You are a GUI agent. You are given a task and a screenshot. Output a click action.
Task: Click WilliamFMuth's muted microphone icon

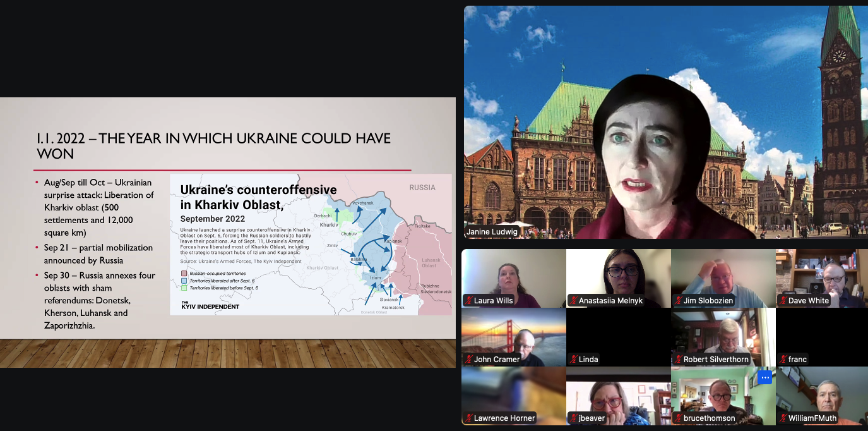click(783, 418)
